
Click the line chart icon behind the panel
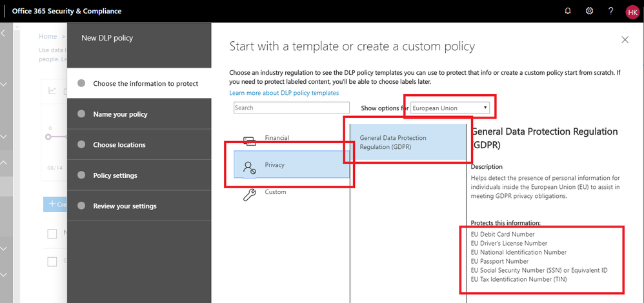52,91
